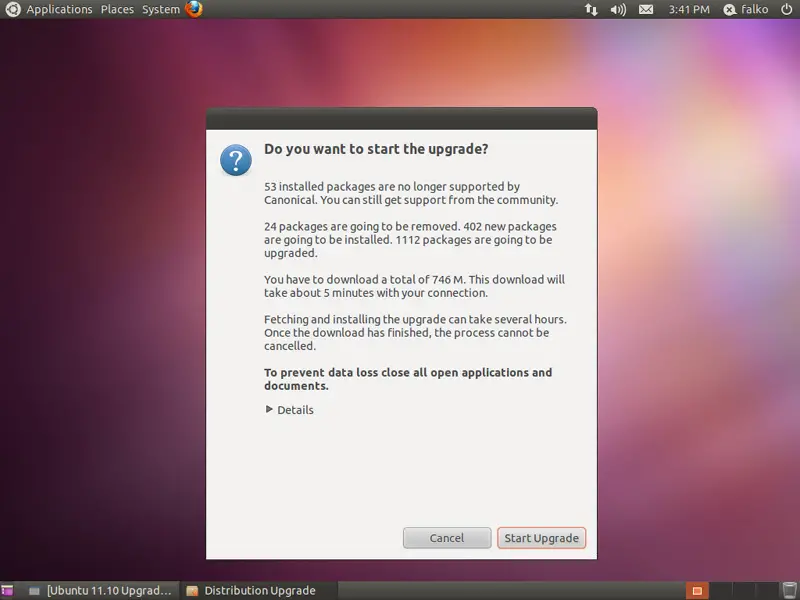The width and height of the screenshot is (800, 600).
Task: Click the show desktop icon in bottom panel
Action: pos(7,591)
